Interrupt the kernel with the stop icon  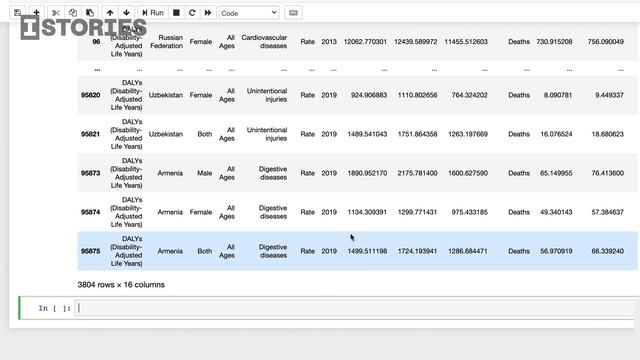point(176,13)
